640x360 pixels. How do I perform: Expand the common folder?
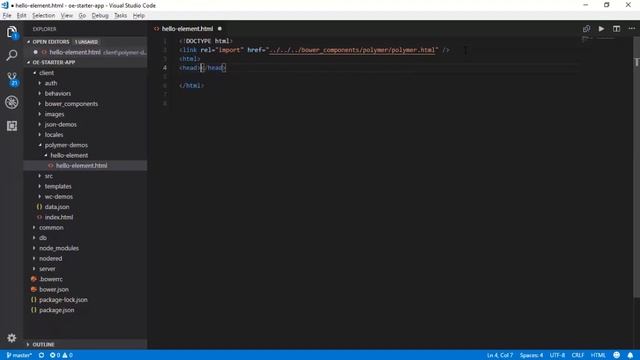[x=34, y=228]
